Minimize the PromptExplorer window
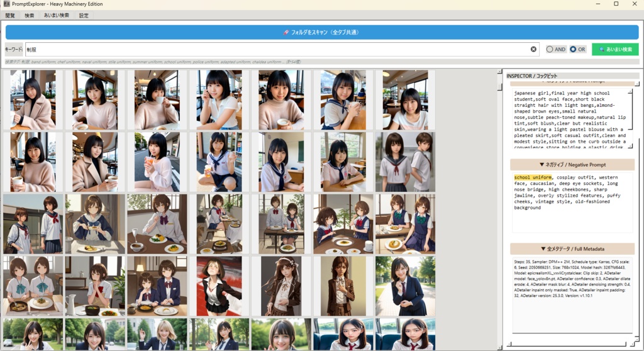 coord(598,4)
